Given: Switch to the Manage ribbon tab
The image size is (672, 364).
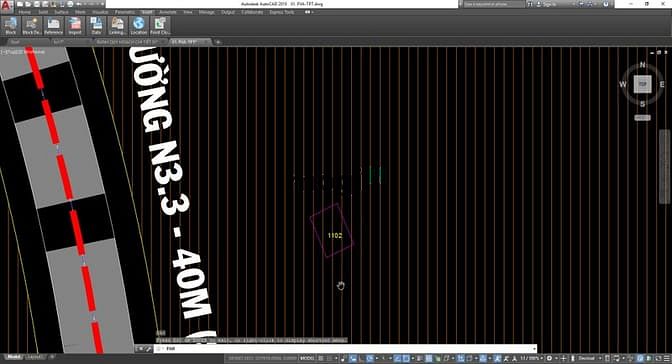Looking at the screenshot, I should coord(207,12).
